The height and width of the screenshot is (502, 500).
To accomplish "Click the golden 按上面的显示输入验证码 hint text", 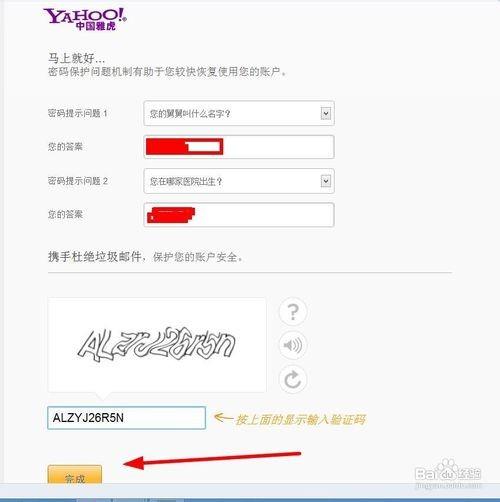I will point(300,419).
